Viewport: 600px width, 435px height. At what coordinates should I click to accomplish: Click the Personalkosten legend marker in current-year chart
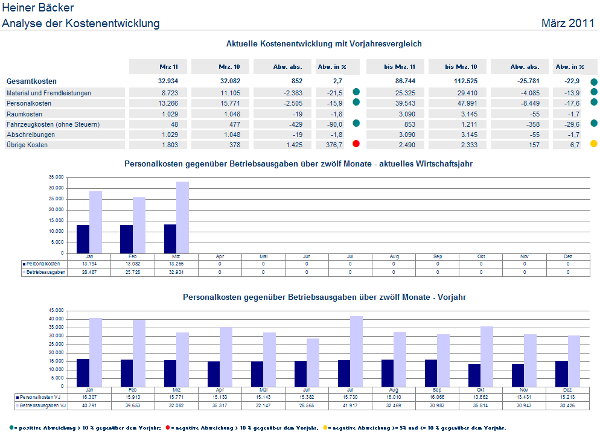(24, 264)
